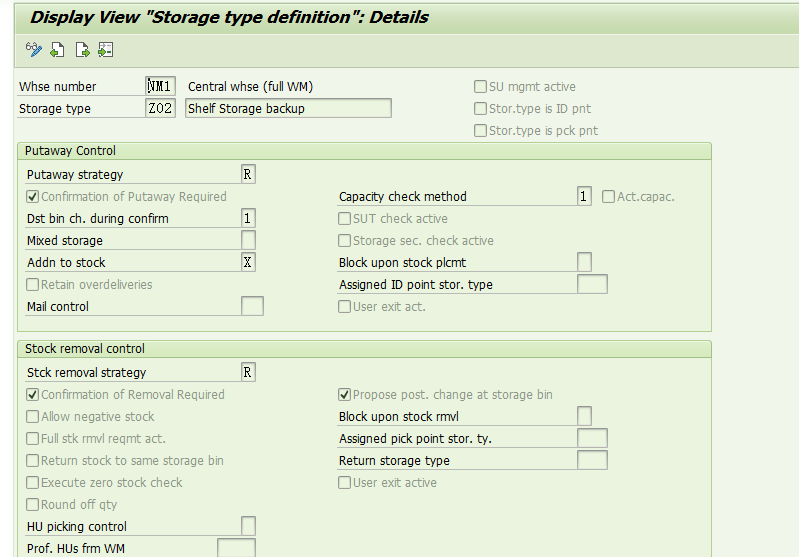
Task: Toggle Allow negative stock checkbox
Action: tap(33, 416)
